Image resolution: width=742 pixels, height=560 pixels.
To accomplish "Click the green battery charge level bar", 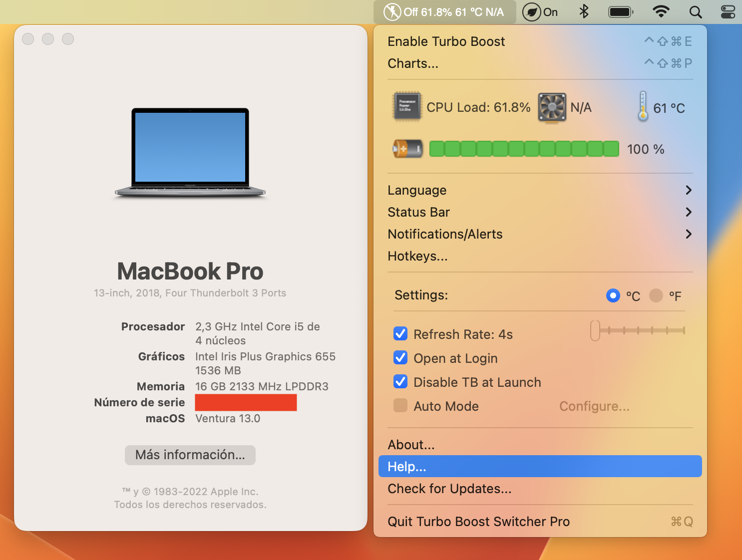I will pos(524,149).
